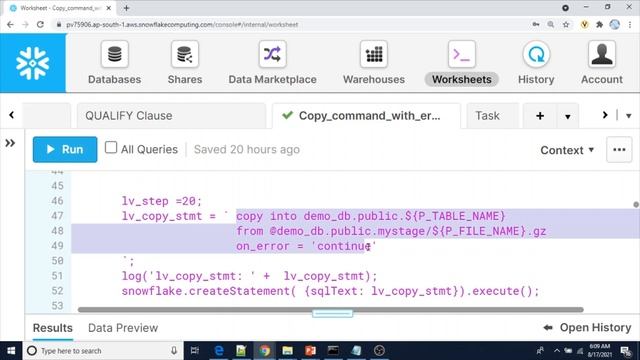
Task: Switch to the Task worksheet tab
Action: [x=493, y=116]
